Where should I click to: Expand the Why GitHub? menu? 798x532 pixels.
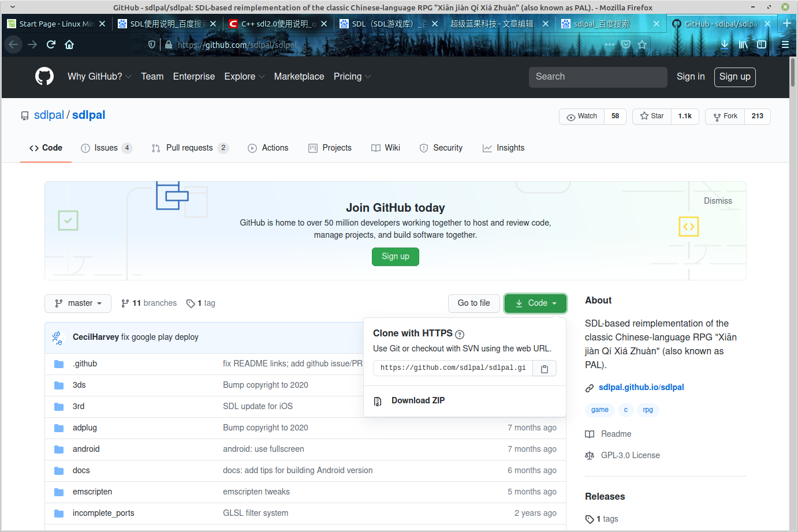[x=99, y=76]
